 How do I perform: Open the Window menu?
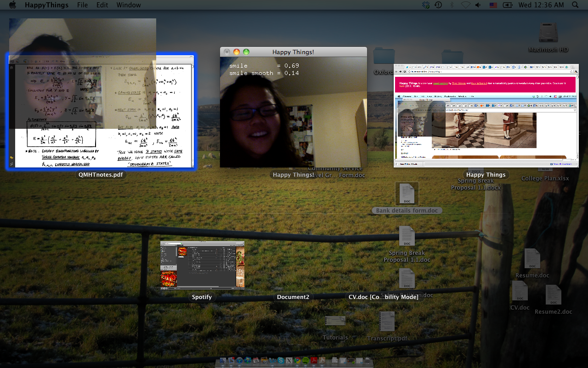click(x=129, y=5)
